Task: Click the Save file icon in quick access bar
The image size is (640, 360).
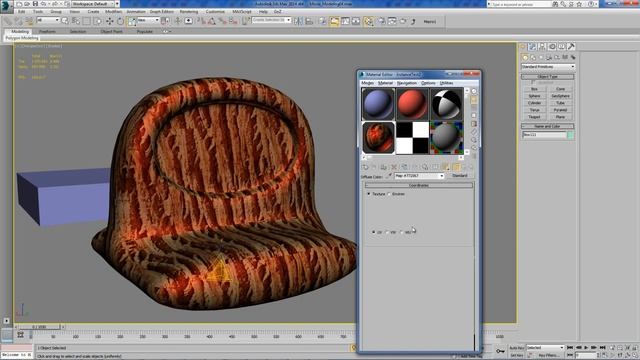Action: click(35, 4)
